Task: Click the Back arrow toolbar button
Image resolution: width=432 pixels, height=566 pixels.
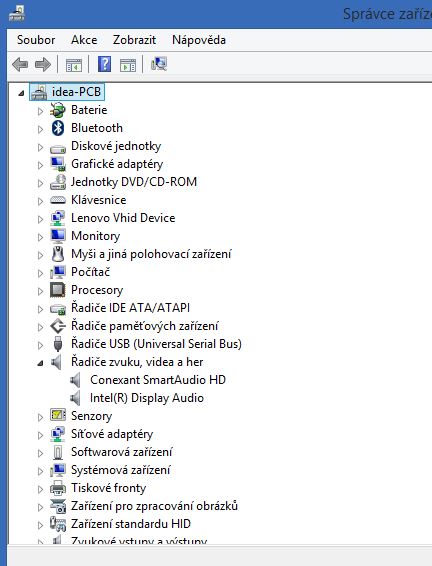Action: pos(20,65)
